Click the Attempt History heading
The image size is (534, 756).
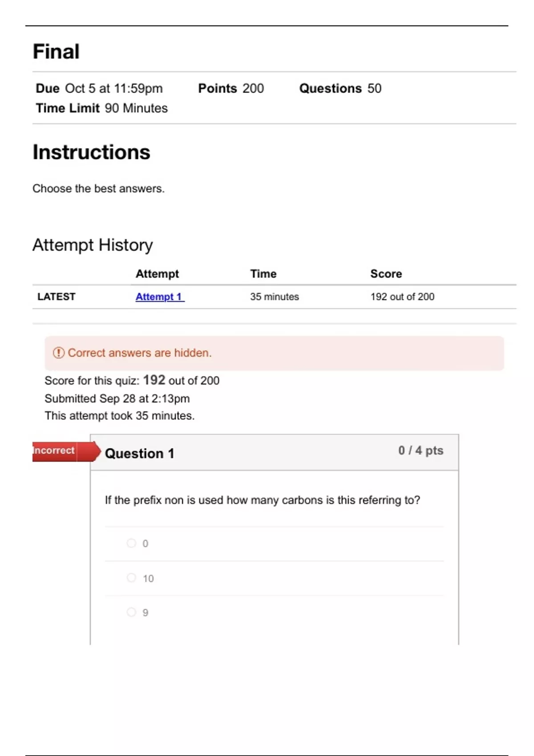click(x=93, y=245)
